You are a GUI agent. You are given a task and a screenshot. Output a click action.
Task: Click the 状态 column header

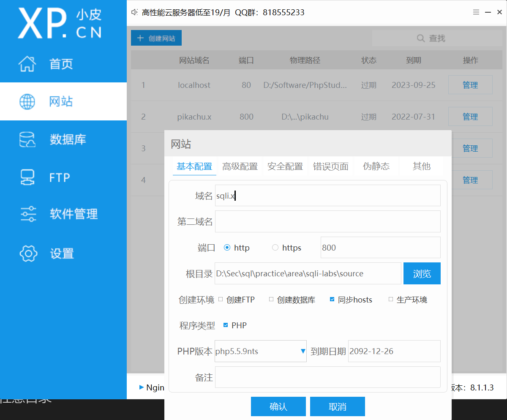point(369,60)
